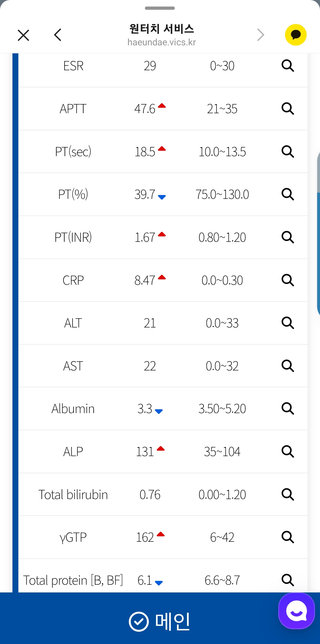Screen dimensions: 320x644
Task: Open purple chatbot floating button
Action: (296, 611)
